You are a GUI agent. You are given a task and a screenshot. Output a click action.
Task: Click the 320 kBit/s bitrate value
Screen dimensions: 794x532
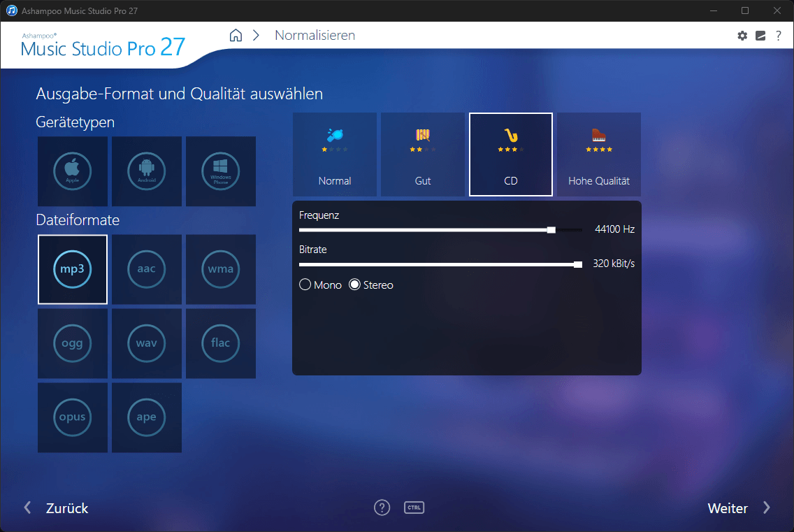pyautogui.click(x=614, y=264)
